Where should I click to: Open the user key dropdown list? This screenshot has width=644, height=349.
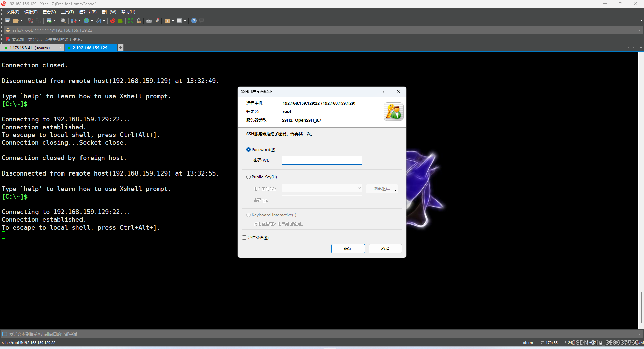click(359, 188)
